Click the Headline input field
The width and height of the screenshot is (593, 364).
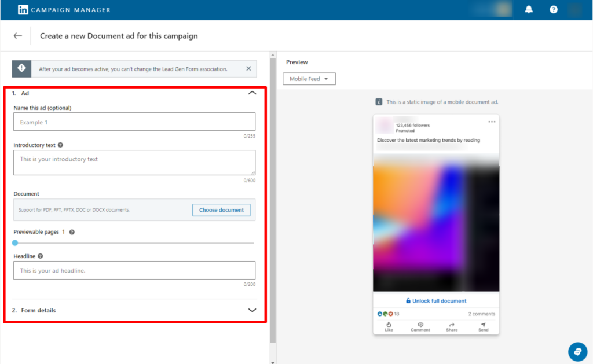(x=134, y=270)
